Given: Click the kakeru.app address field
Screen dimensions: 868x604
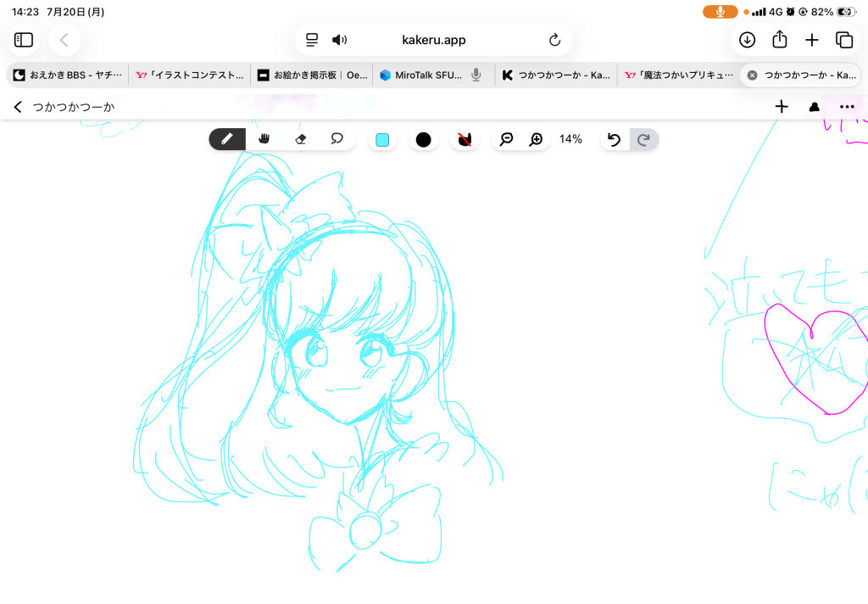Looking at the screenshot, I should click(x=433, y=40).
